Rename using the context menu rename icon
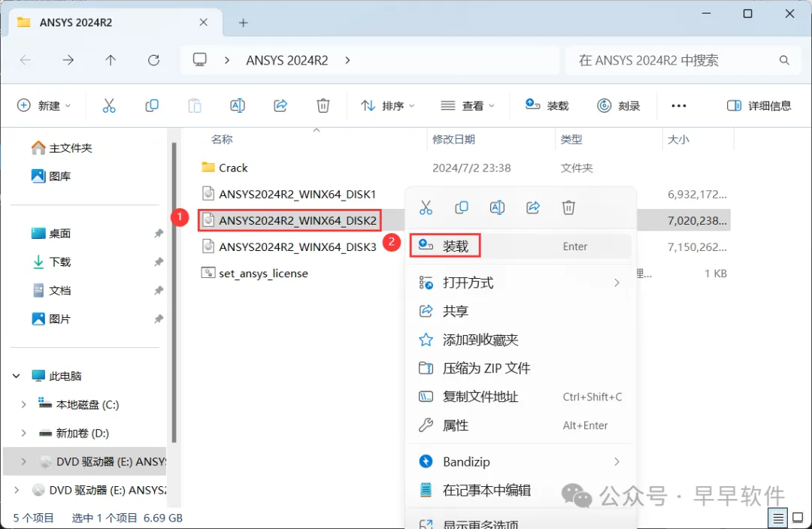The width and height of the screenshot is (812, 529). pyautogui.click(x=497, y=207)
